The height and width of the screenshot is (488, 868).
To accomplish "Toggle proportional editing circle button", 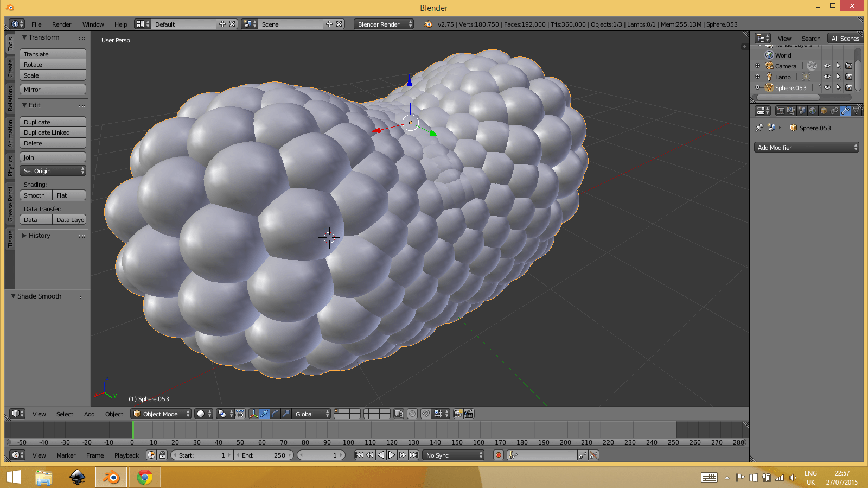I will [x=412, y=414].
